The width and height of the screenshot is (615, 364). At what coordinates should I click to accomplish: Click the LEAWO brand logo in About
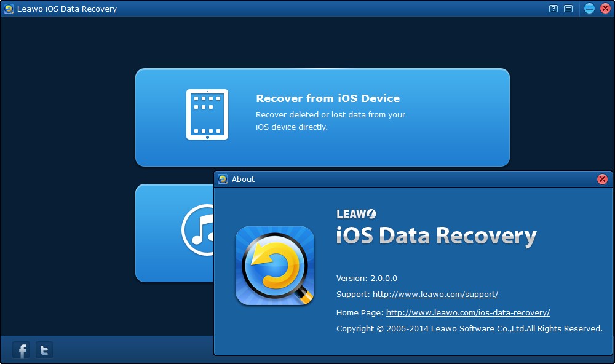tap(356, 214)
